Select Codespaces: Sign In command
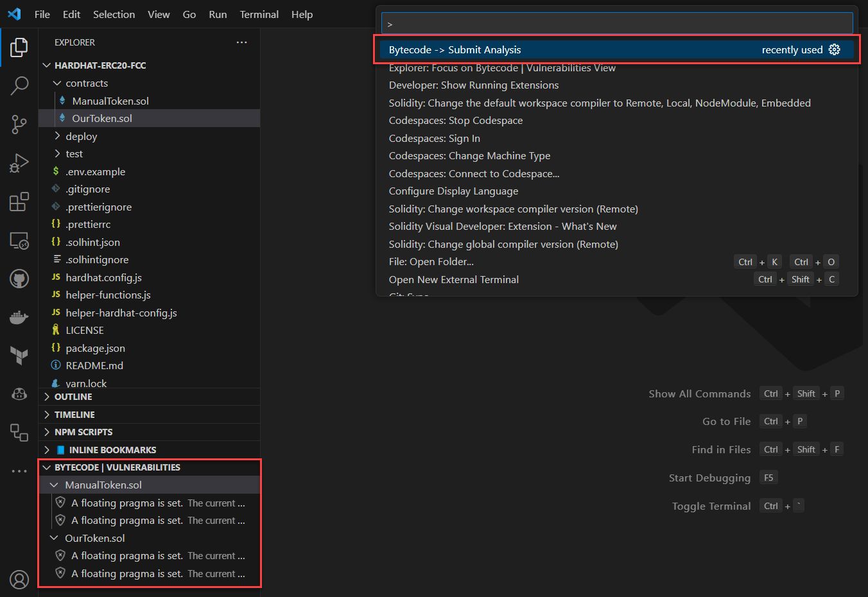 (x=616, y=138)
